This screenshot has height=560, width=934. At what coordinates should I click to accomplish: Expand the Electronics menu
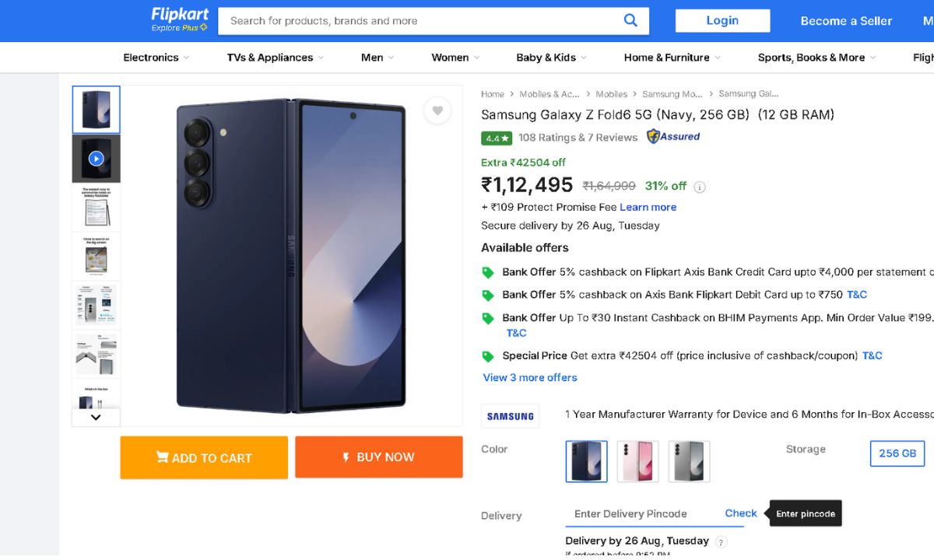[x=156, y=58]
